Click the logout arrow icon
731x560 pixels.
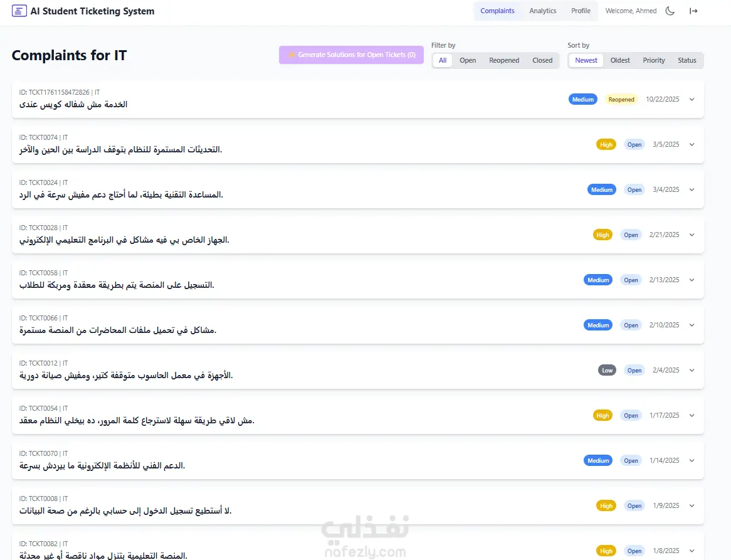pyautogui.click(x=694, y=11)
